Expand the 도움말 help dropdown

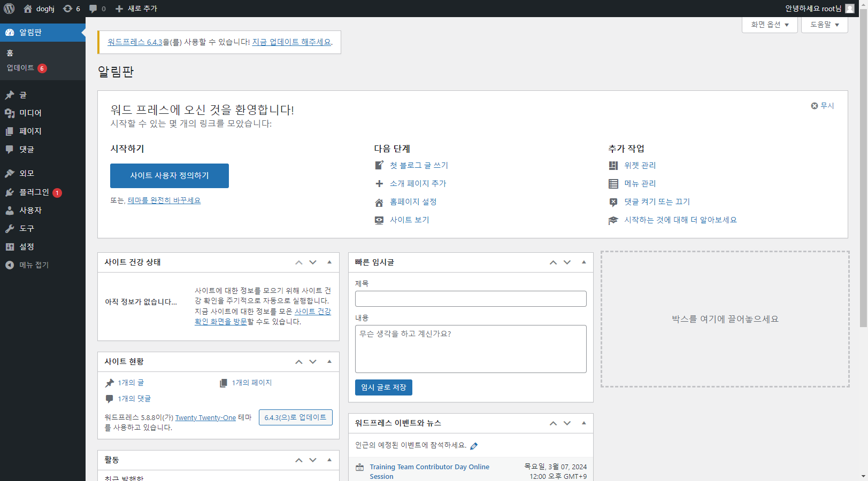pyautogui.click(x=824, y=25)
